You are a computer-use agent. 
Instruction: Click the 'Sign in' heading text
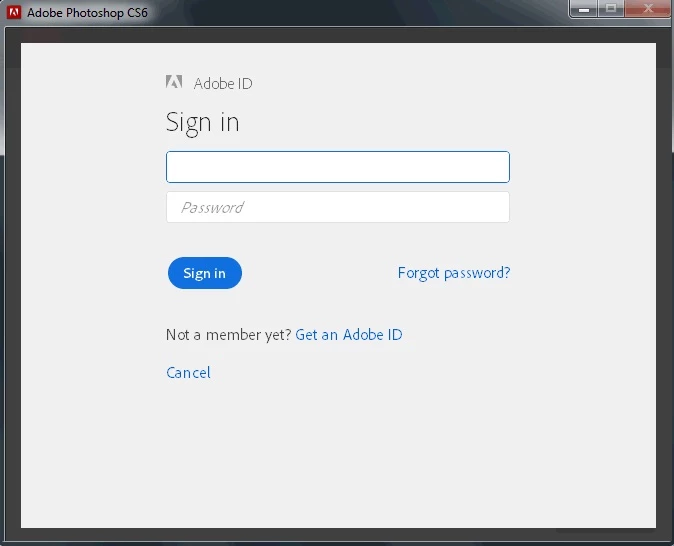[202, 123]
